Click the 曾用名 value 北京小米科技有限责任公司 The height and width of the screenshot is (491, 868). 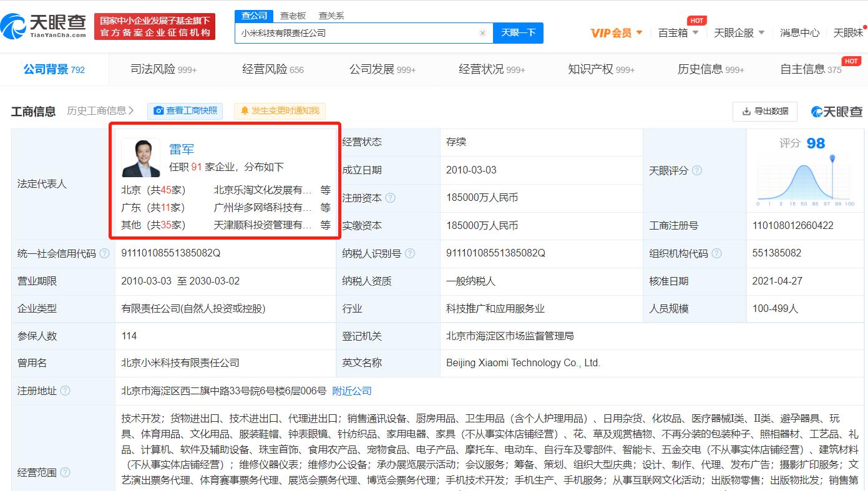[x=180, y=363]
